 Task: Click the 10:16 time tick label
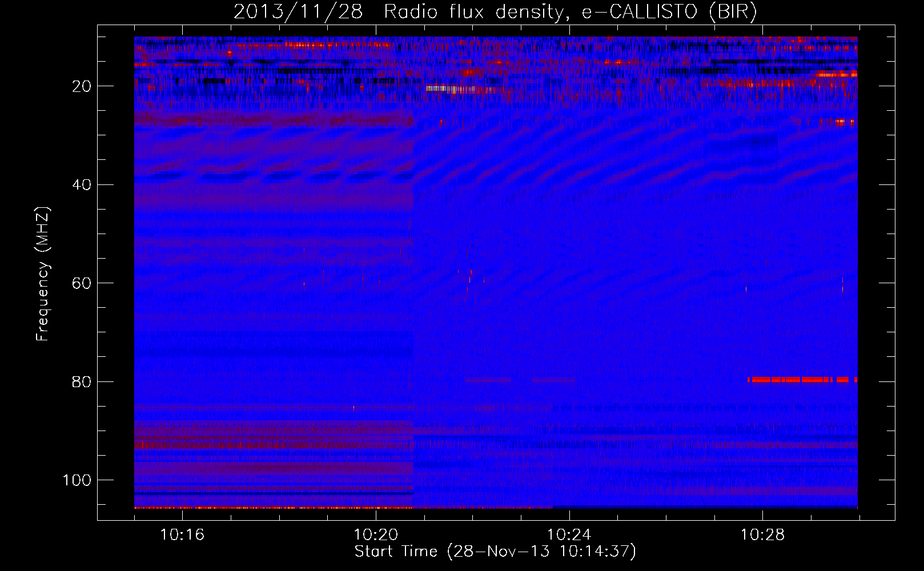[x=182, y=534]
